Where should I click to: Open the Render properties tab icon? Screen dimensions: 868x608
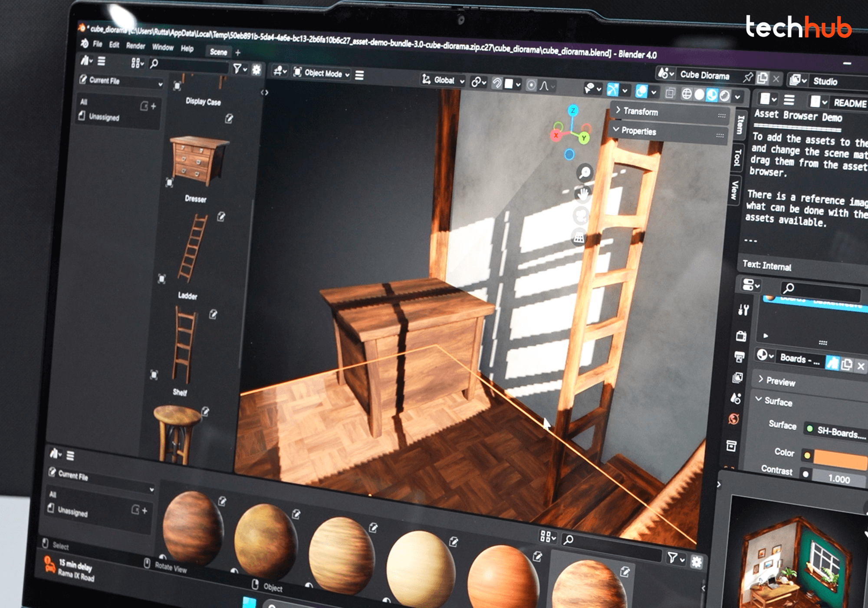pyautogui.click(x=741, y=335)
